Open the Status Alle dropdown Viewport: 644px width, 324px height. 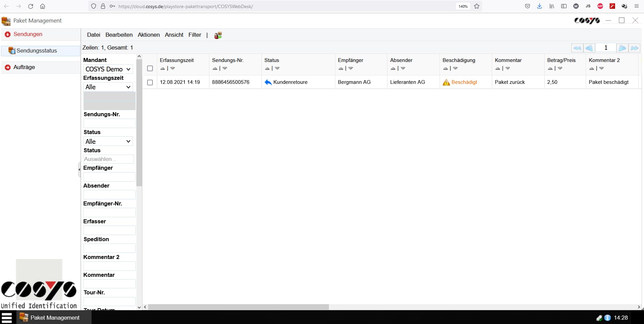(108, 141)
